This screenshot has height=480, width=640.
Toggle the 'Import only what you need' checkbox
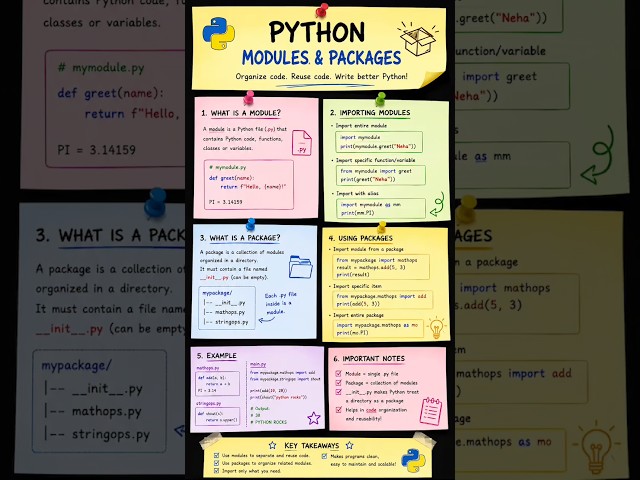217,471
